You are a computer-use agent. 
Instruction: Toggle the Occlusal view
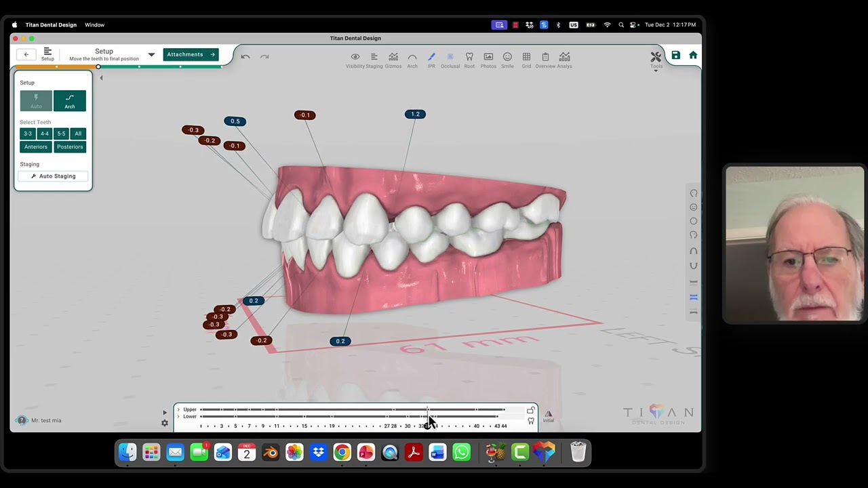(450, 60)
